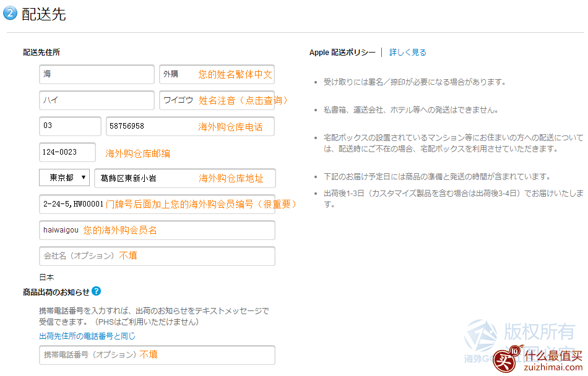The height and width of the screenshot is (376, 588).
Task: Open the 詳しく見る shipping policy link
Action: coord(408,53)
